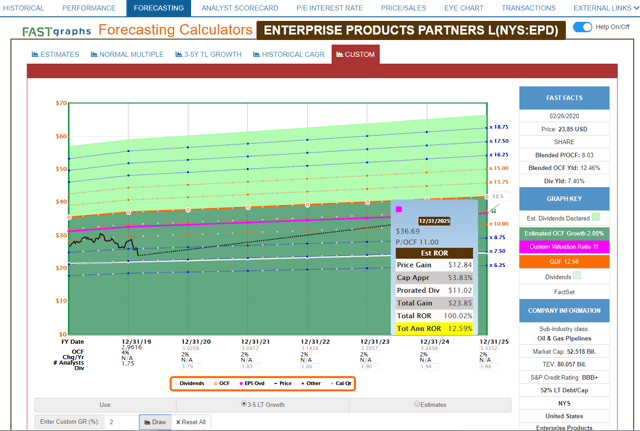Click the FactSet label in Graph Key
This screenshot has height=431, width=640.
tap(564, 292)
